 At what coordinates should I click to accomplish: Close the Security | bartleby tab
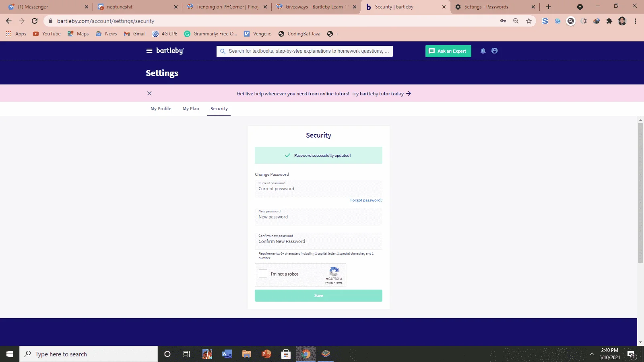tap(444, 7)
